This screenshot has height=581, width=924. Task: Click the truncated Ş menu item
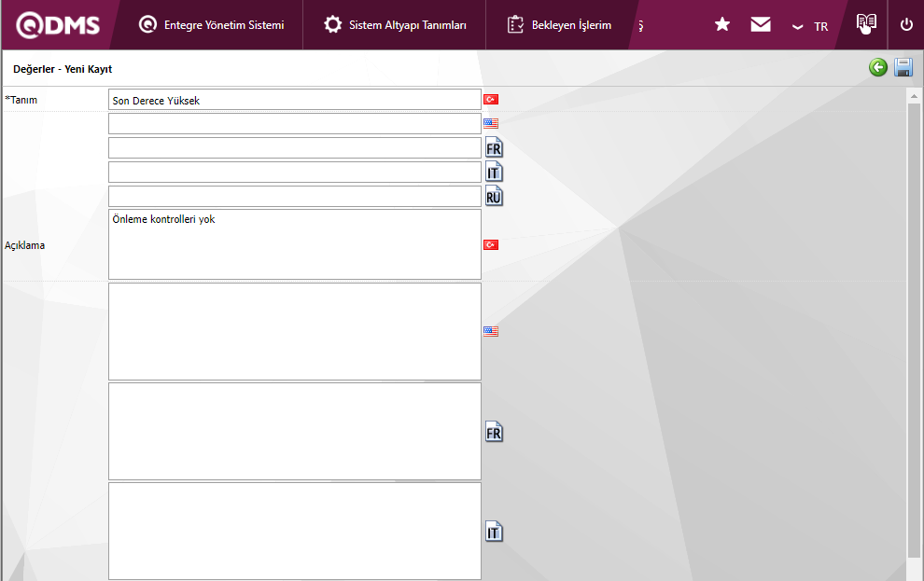[x=640, y=26]
